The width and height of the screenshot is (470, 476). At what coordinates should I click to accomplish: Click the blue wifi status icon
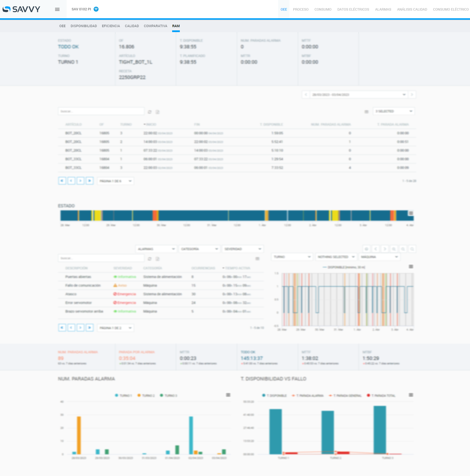96,9
